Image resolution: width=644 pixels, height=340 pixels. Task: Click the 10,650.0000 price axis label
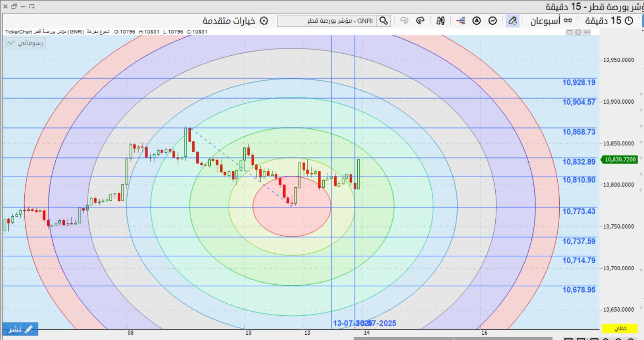pos(618,309)
